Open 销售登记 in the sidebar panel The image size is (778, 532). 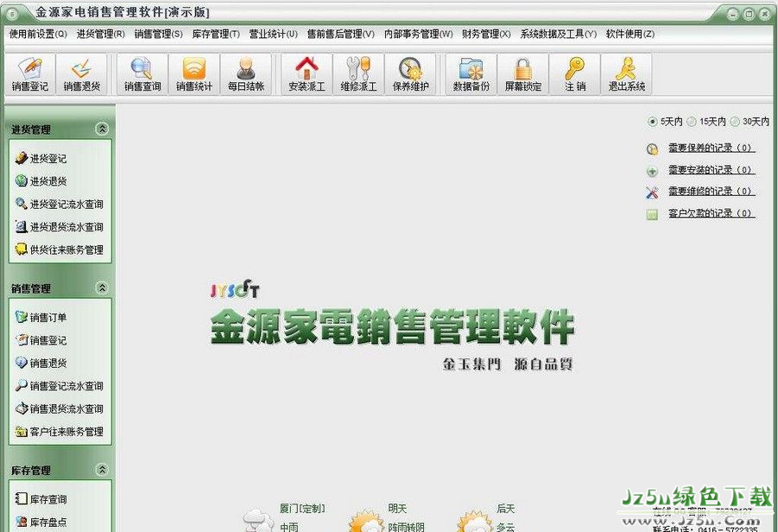coord(41,340)
